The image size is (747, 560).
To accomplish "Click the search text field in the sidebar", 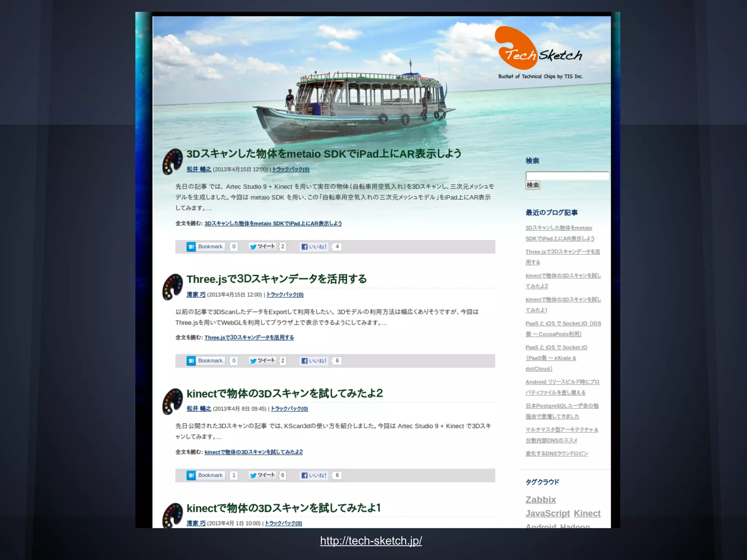I will tap(567, 176).
